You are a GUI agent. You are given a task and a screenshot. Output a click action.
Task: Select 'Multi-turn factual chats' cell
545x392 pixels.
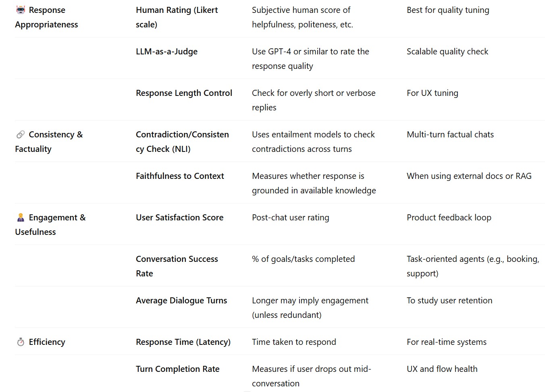pos(450,135)
